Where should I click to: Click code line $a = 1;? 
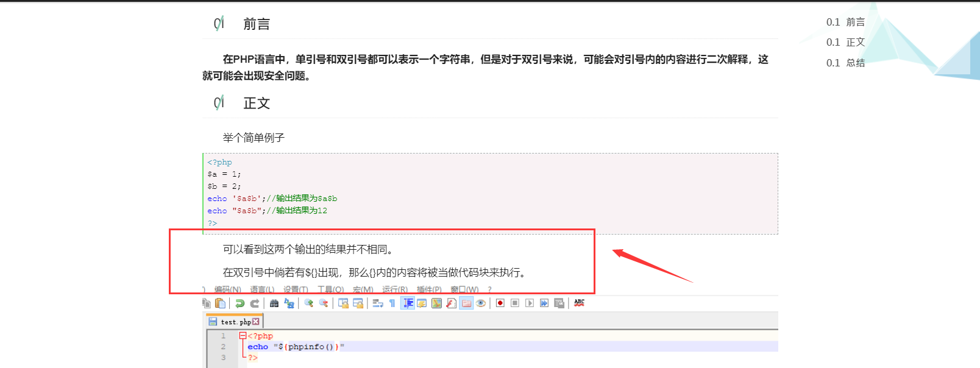click(x=224, y=174)
